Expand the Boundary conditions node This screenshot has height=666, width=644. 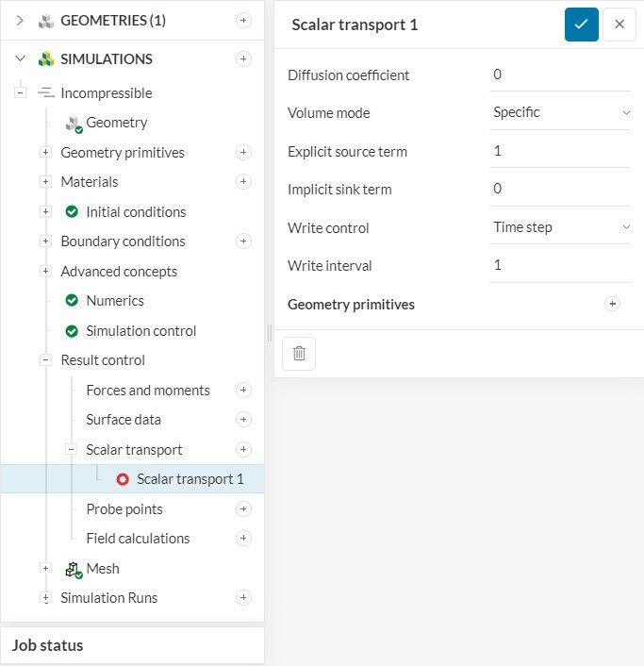[x=45, y=241]
